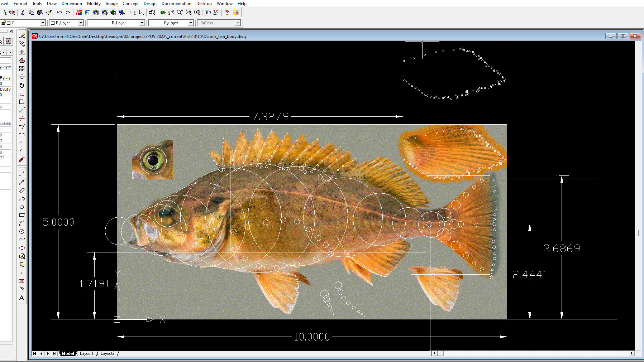This screenshot has height=362, width=644.
Task: Open the ByLayer linetype dropdown
Action: pos(142,23)
